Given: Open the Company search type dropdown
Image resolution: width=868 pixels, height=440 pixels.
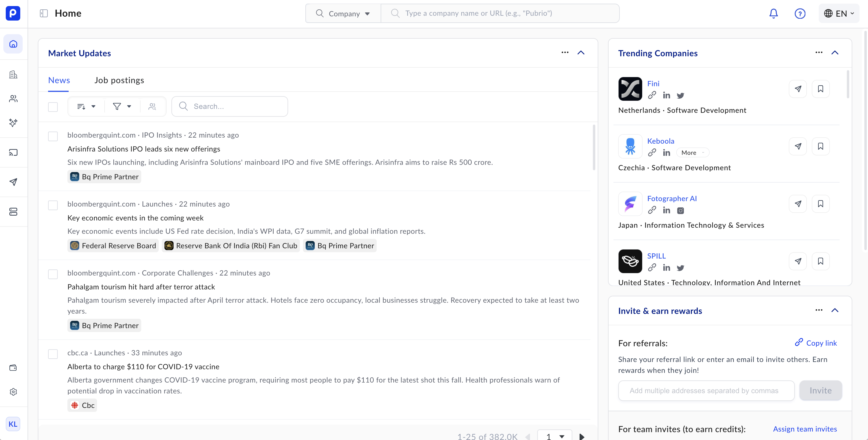Looking at the screenshot, I should (x=343, y=14).
